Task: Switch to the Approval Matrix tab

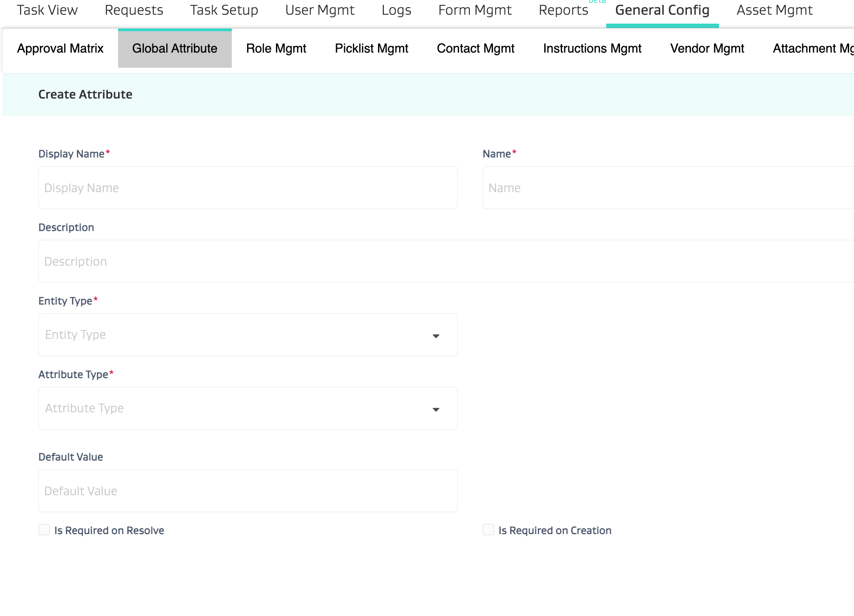Action: click(60, 48)
